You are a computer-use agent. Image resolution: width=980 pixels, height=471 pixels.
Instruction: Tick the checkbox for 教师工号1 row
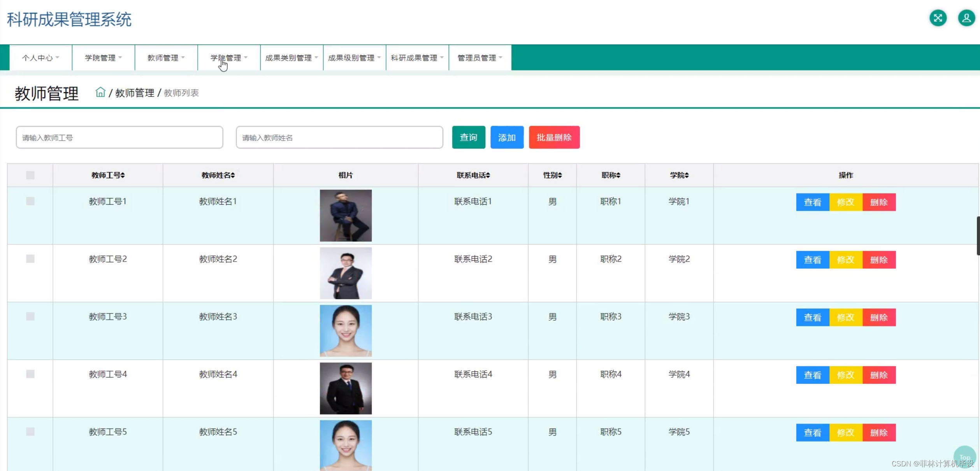(x=30, y=201)
